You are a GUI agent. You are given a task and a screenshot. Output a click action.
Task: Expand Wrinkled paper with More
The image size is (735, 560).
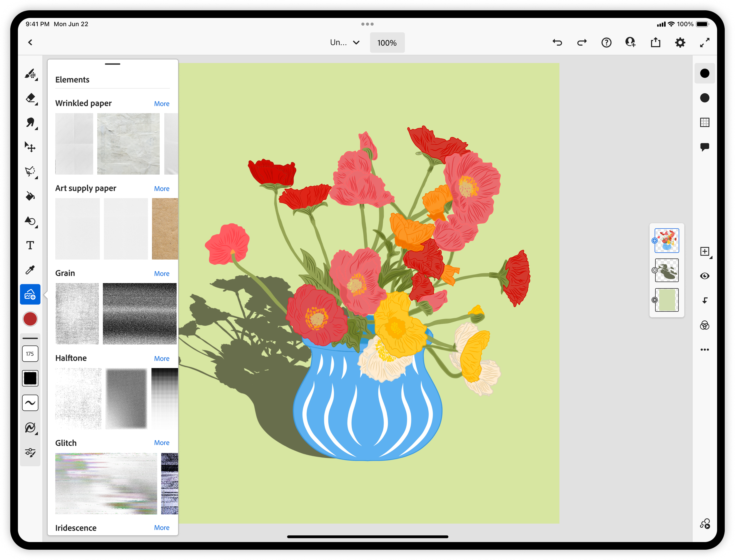click(x=162, y=104)
